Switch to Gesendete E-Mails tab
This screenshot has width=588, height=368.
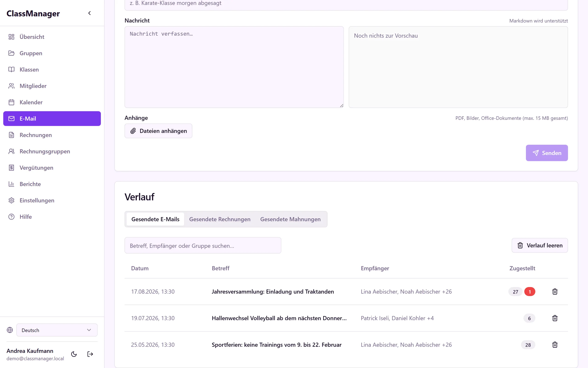(155, 219)
